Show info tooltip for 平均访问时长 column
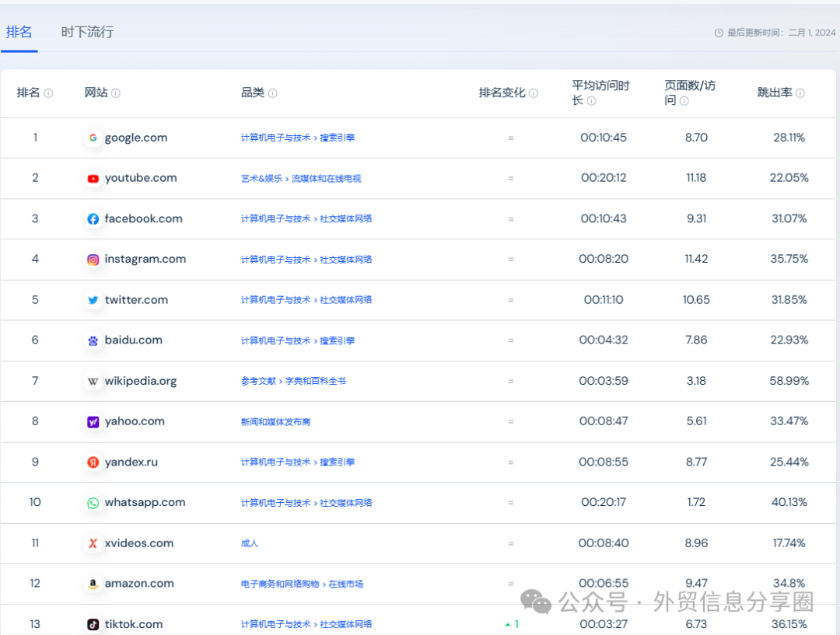 tap(591, 101)
